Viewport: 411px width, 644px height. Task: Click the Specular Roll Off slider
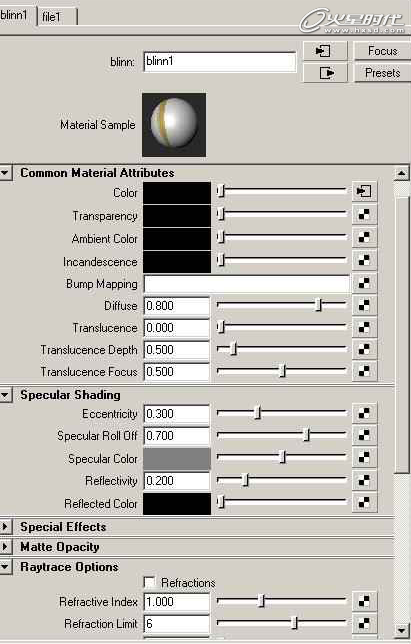(x=282, y=435)
